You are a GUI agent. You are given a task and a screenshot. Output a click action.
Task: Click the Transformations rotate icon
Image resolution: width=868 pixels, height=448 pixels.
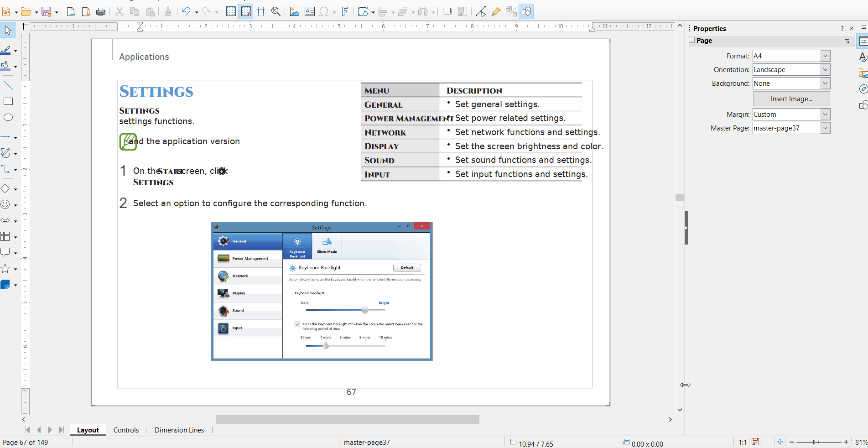click(363, 11)
